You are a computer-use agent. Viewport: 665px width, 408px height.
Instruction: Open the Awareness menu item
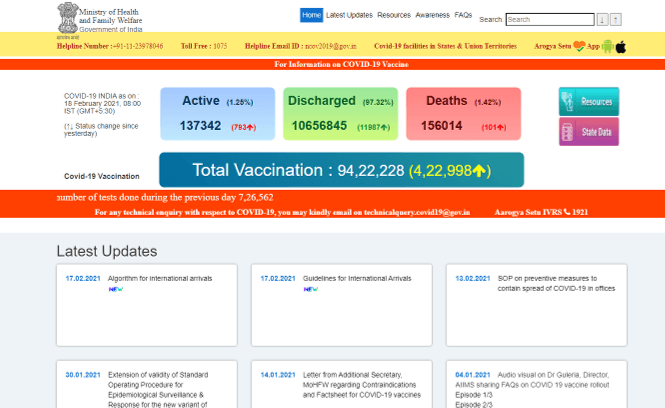[x=432, y=15]
